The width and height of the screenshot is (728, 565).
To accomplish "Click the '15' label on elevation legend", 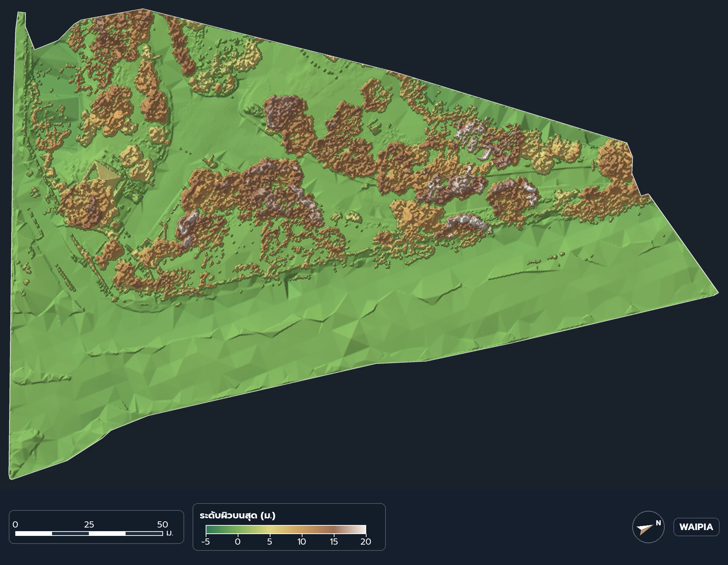I will tap(333, 542).
